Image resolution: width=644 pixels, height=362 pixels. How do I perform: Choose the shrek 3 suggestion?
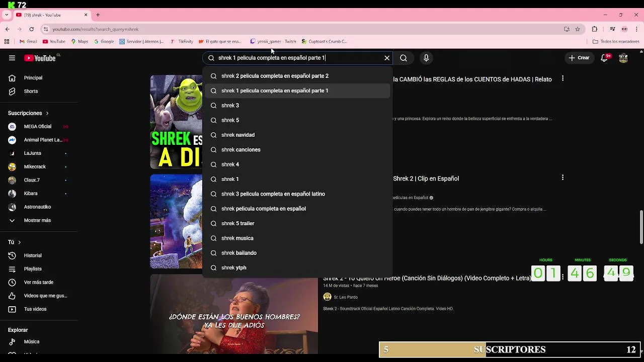pos(297,106)
